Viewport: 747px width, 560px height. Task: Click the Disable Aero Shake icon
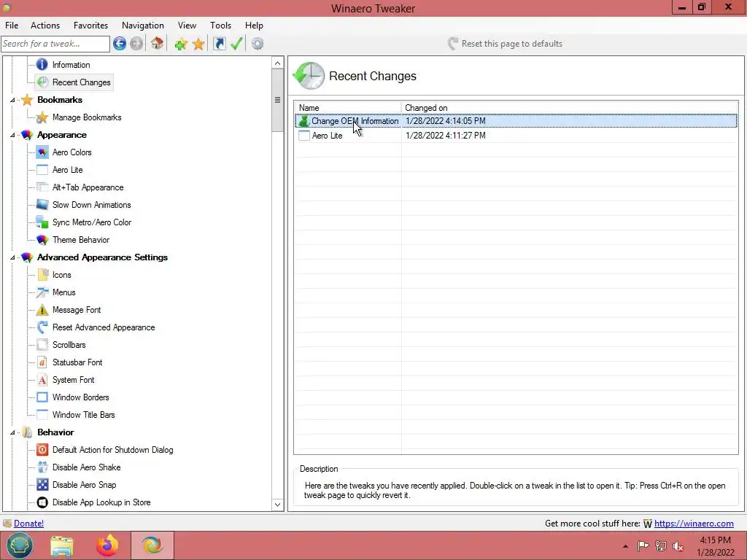tap(42, 467)
